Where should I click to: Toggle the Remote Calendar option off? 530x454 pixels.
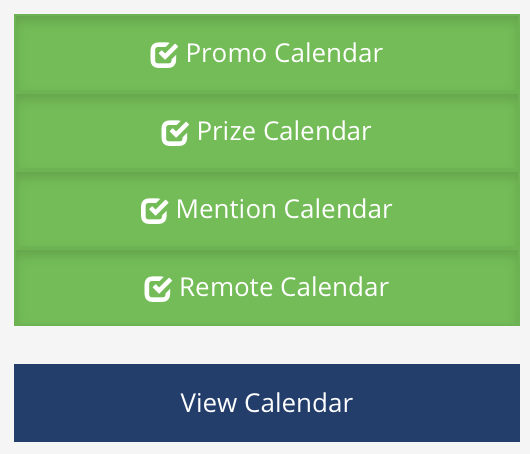(267, 288)
